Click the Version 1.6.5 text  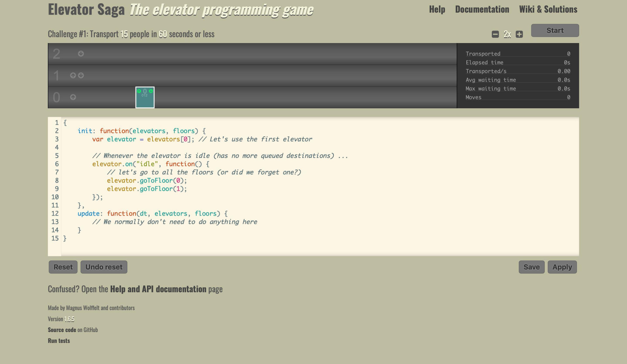pos(61,319)
